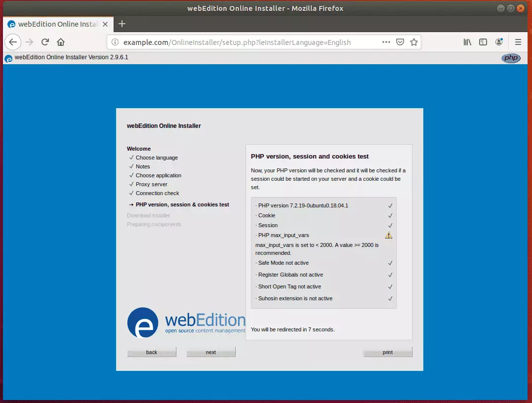The height and width of the screenshot is (403, 532).
Task: Open the Firefox account icon
Action: 499,42
